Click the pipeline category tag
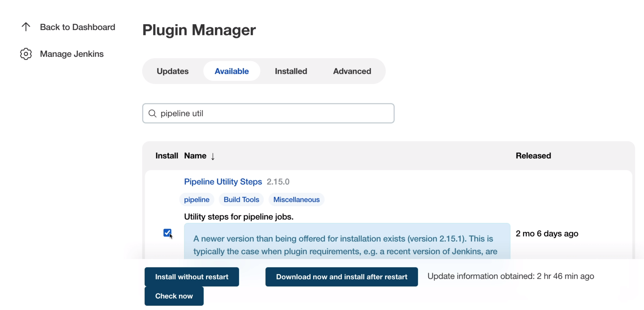 [197, 200]
